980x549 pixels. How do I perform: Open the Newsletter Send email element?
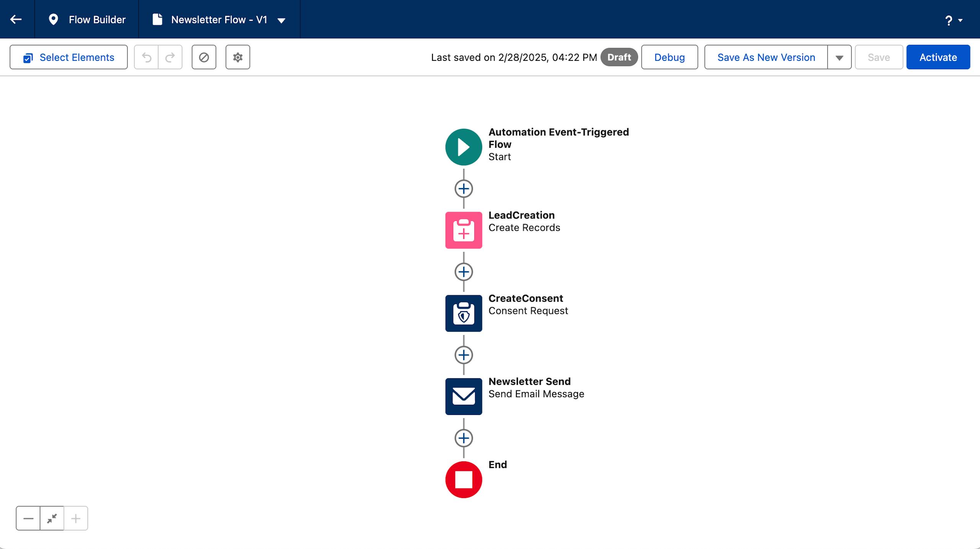464,396
